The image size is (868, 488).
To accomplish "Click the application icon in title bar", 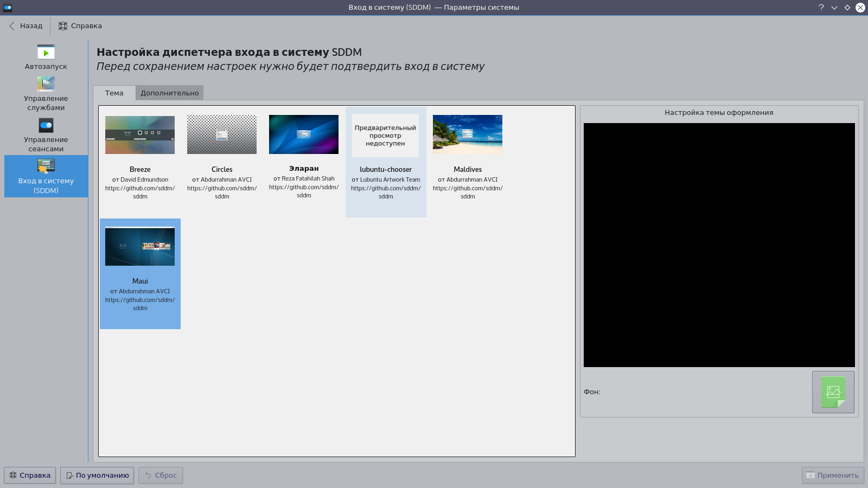I will (8, 8).
